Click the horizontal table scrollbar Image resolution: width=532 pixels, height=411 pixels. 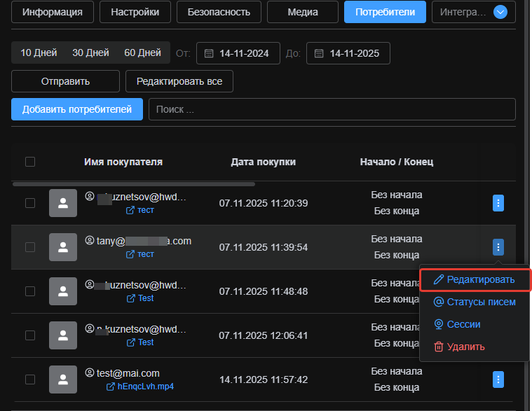click(134, 184)
